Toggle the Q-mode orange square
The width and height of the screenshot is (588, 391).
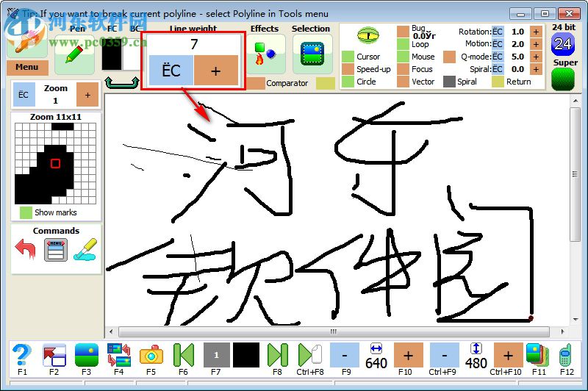click(x=449, y=57)
